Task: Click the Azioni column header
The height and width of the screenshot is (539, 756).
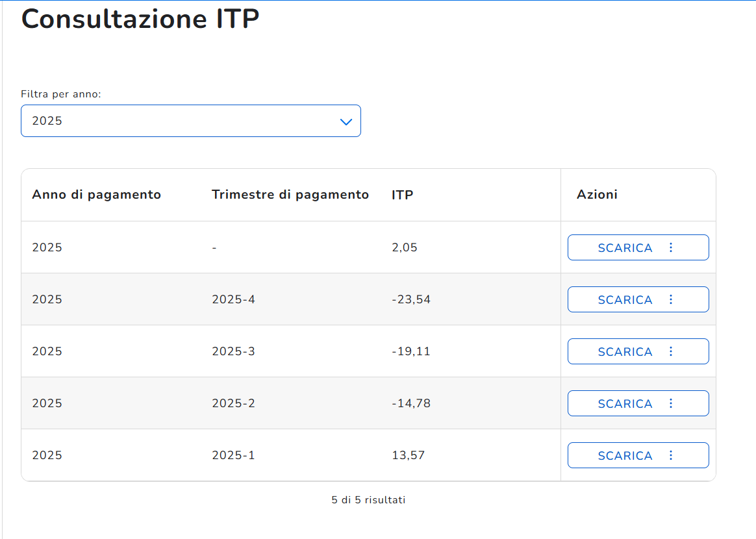Action: click(597, 195)
